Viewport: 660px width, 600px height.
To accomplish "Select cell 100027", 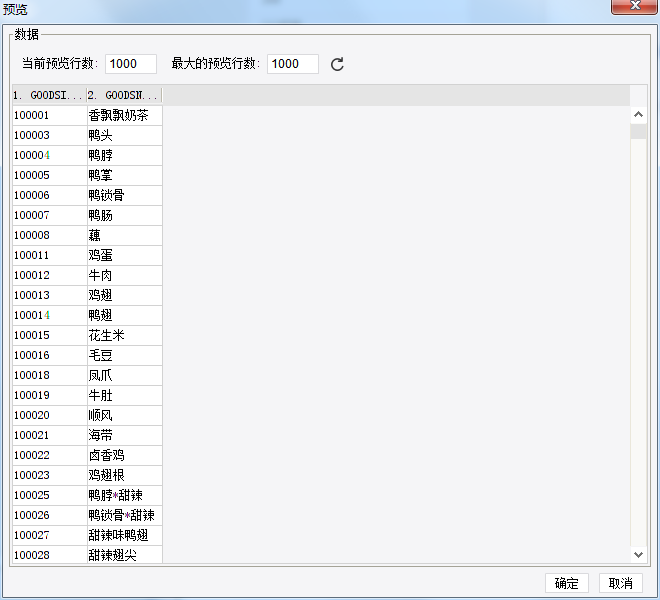I will pos(50,535).
